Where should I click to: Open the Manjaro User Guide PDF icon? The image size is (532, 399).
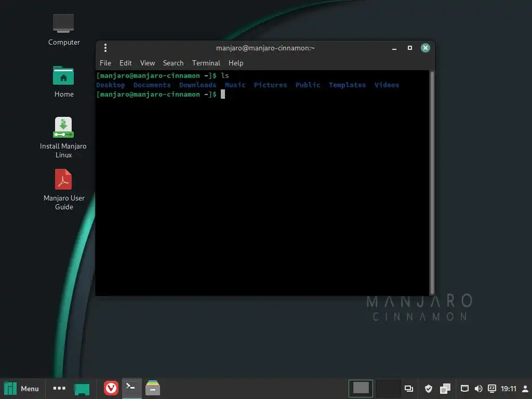tap(63, 189)
